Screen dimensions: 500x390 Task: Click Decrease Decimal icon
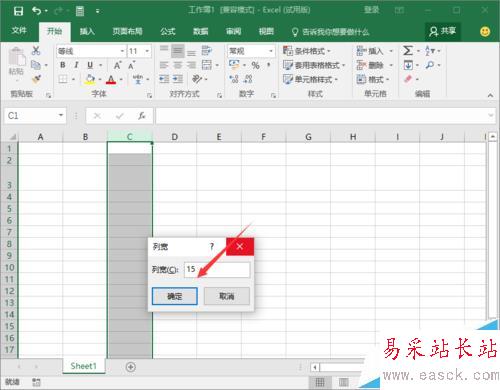click(248, 79)
